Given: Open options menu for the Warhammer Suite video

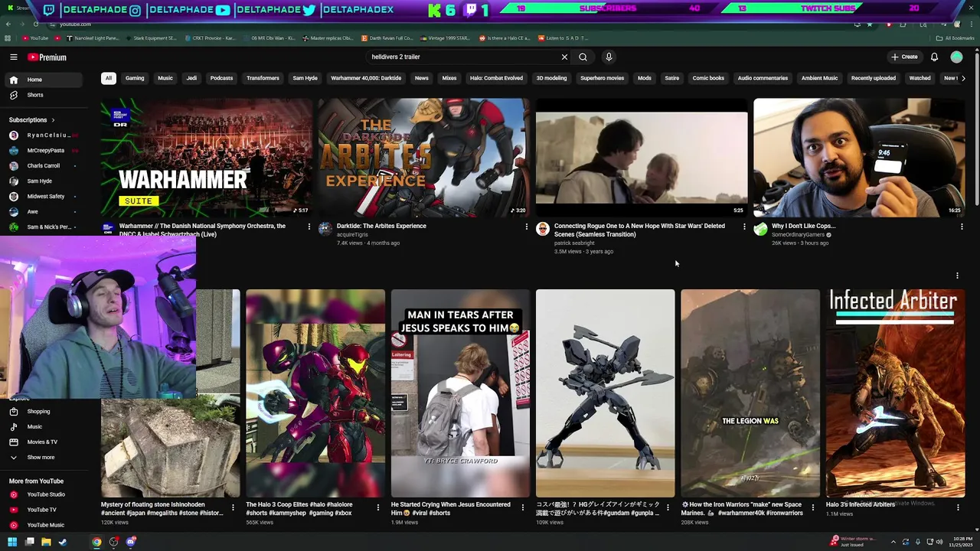Looking at the screenshot, I should 309,227.
